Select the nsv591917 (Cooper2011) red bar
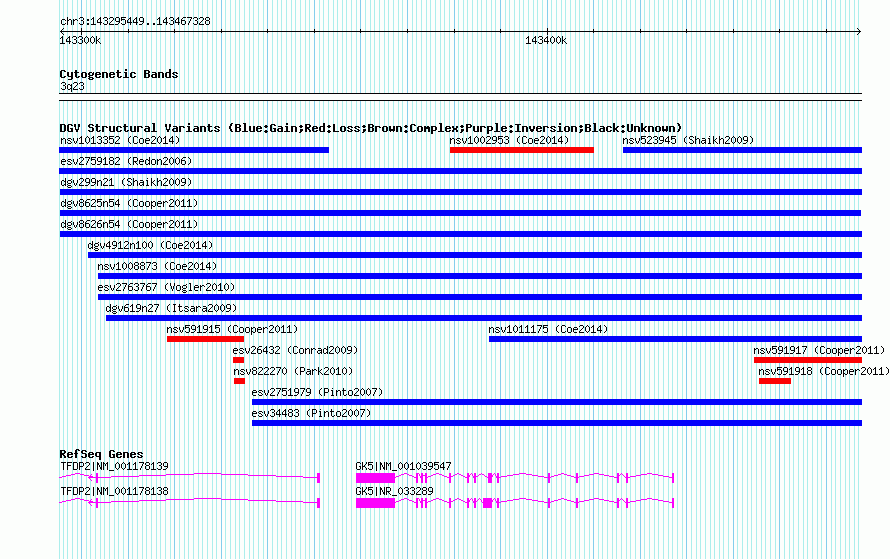Image resolution: width=890 pixels, height=559 pixels. (x=808, y=360)
